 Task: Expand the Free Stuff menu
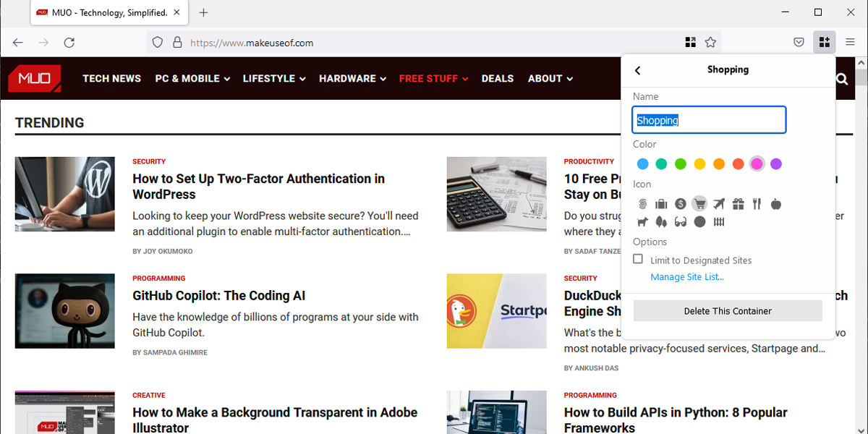[x=433, y=78]
